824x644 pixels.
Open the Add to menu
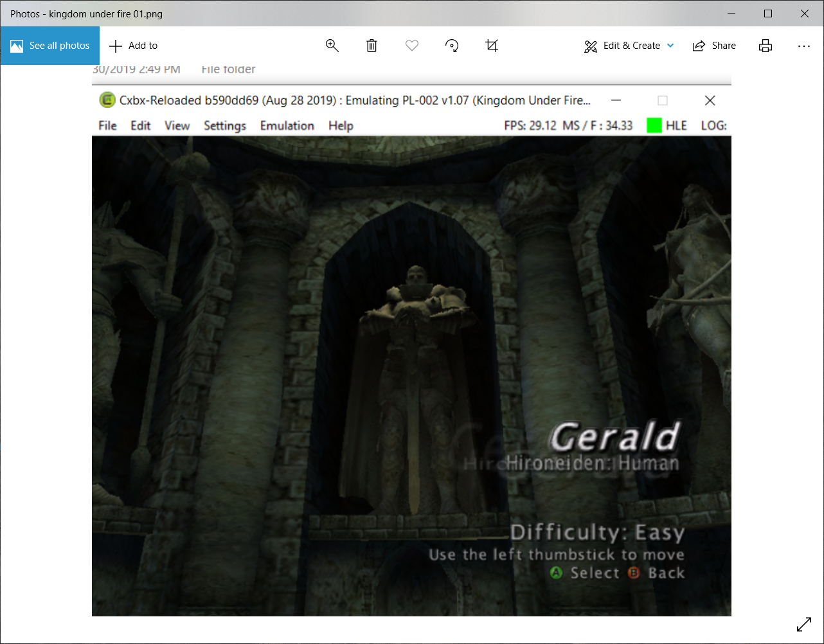[x=133, y=46]
